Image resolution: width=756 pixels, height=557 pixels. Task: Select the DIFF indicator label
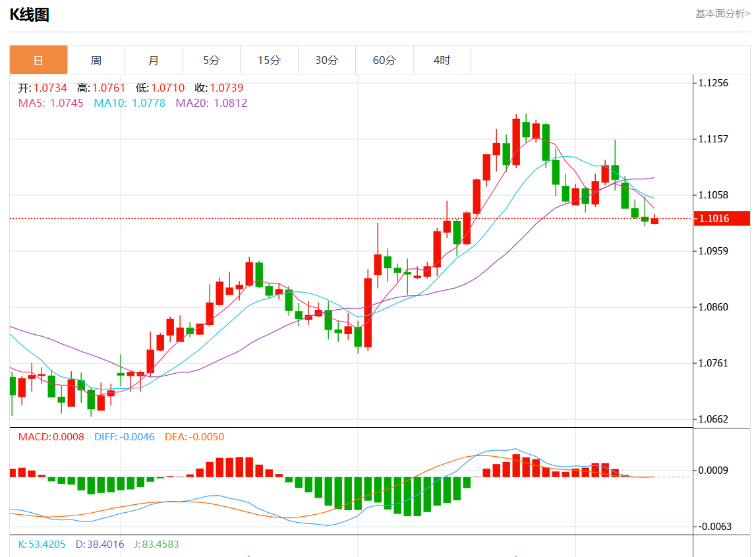tap(124, 436)
